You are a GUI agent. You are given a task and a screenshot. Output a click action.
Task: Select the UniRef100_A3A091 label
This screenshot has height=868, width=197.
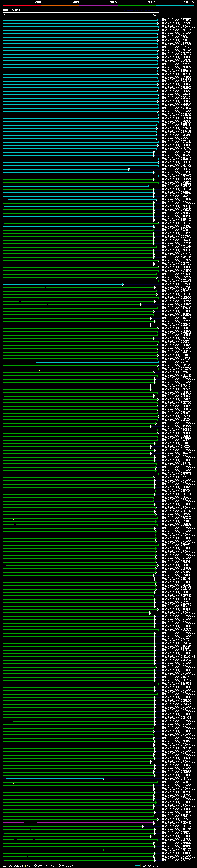176,57
